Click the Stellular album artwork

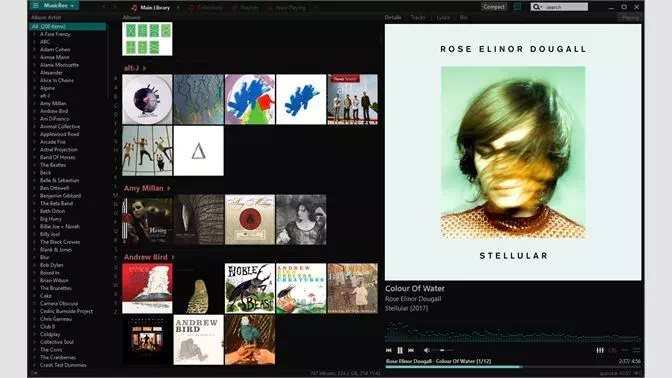[x=513, y=152]
